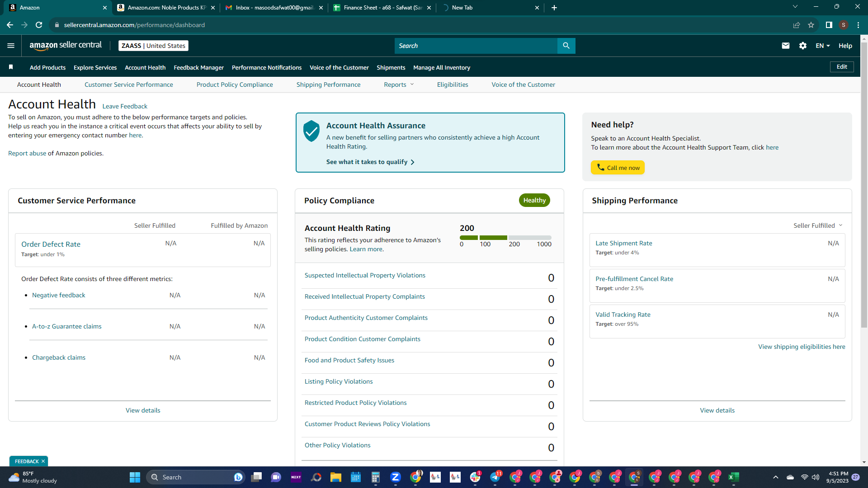868x488 pixels.
Task: Open the Account Health subnav tab
Action: tap(39, 84)
